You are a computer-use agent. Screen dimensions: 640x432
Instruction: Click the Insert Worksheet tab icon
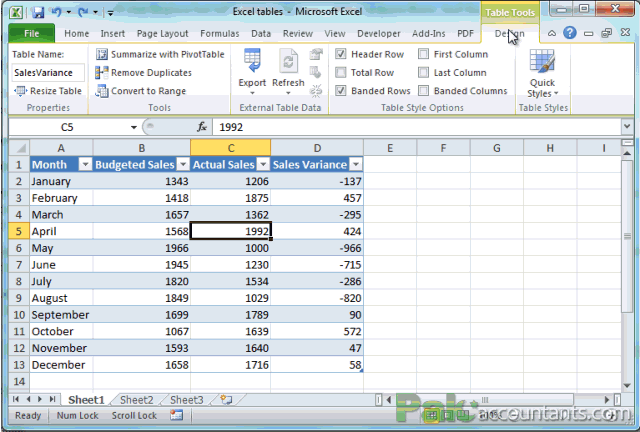(226, 399)
